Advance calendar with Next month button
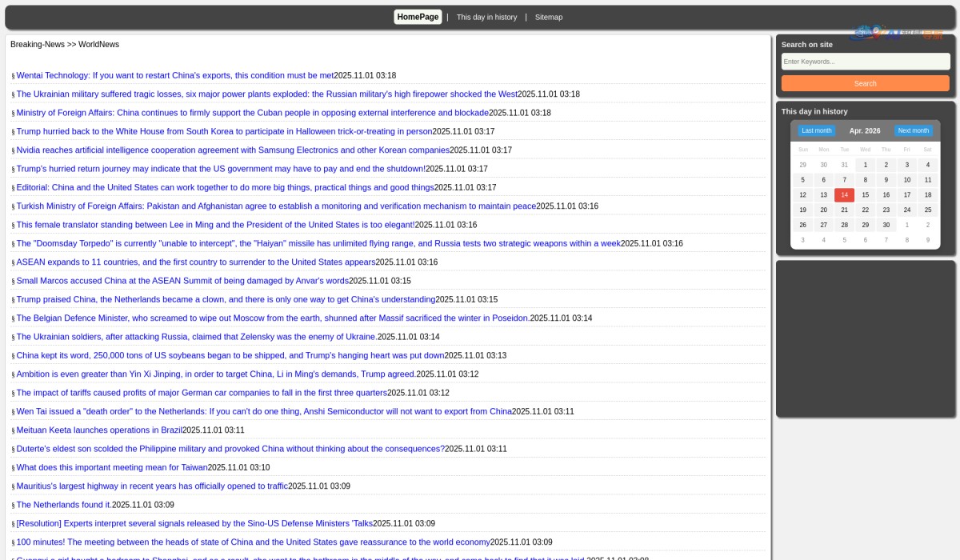This screenshot has height=560, width=960. (913, 130)
